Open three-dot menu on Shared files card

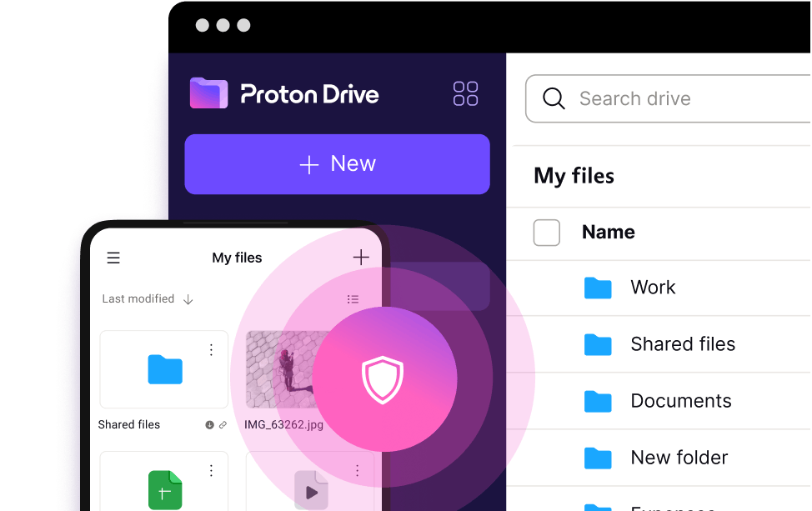(211, 349)
